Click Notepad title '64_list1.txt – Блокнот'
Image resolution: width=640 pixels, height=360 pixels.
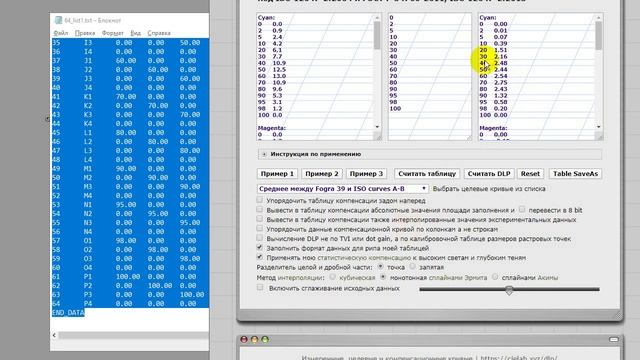point(92,20)
